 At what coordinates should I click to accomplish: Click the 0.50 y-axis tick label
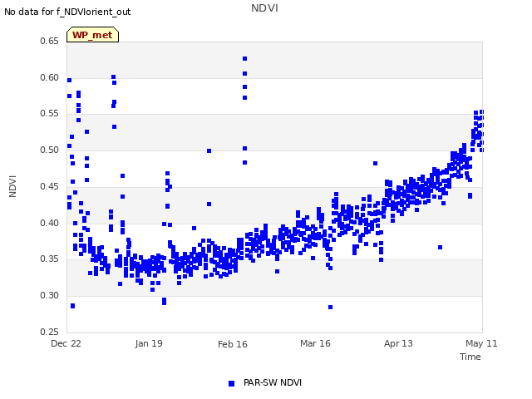[49, 150]
